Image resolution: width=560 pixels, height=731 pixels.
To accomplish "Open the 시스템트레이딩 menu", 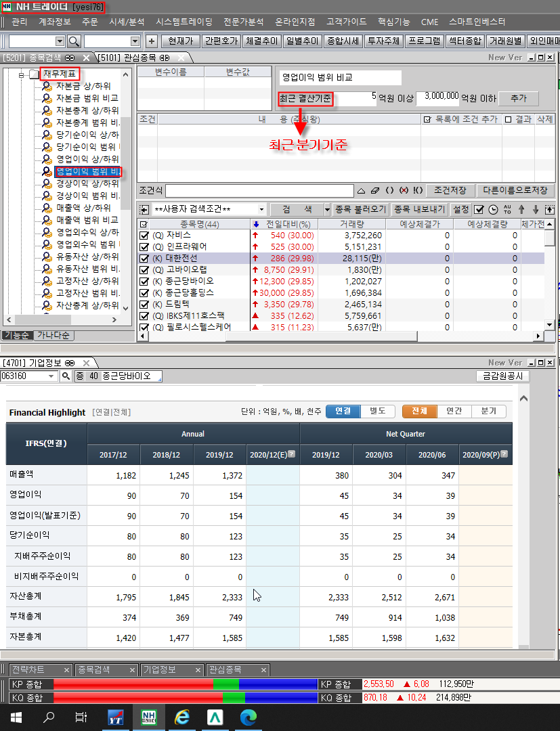I will click(184, 22).
